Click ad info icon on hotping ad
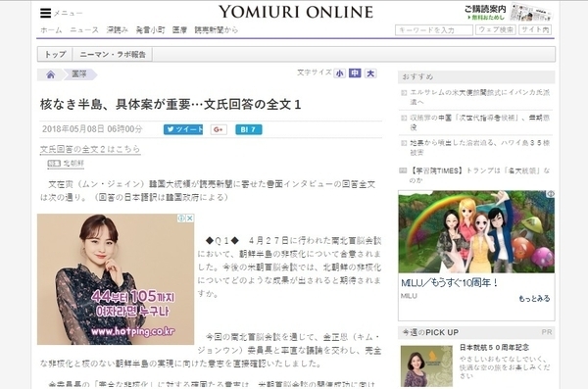This screenshot has width=588, height=389. coord(182,218)
